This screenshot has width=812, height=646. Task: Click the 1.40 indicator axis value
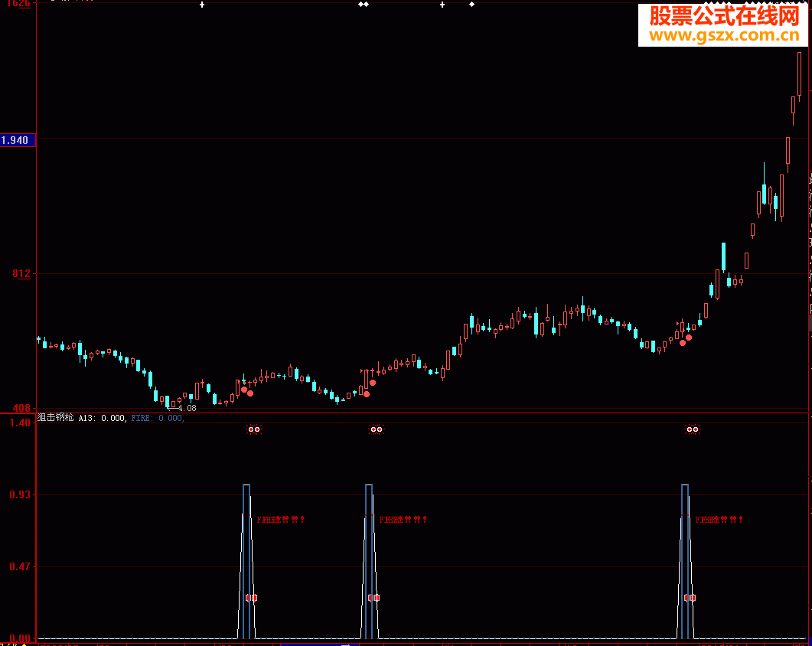click(x=20, y=423)
